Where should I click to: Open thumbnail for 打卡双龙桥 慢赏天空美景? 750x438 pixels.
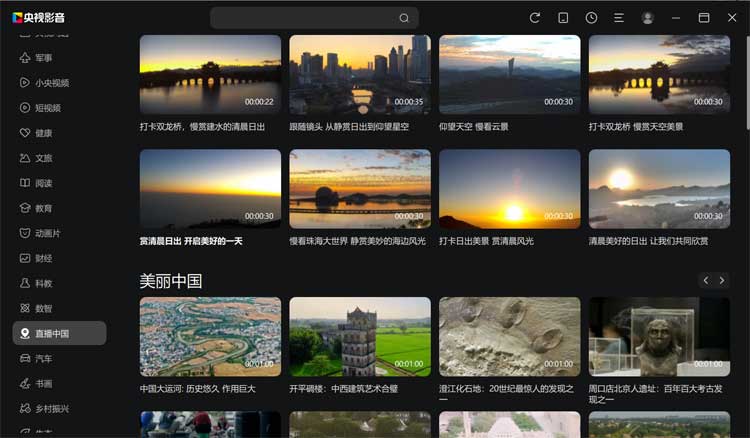[x=659, y=74]
